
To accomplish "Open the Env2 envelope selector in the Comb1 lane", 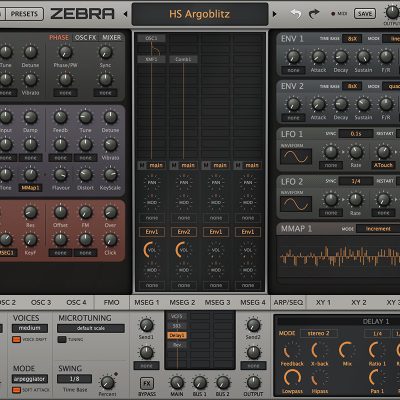I will [x=184, y=232].
